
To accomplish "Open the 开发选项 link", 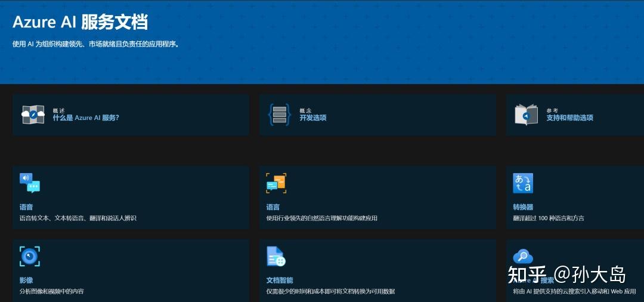I will [313, 118].
